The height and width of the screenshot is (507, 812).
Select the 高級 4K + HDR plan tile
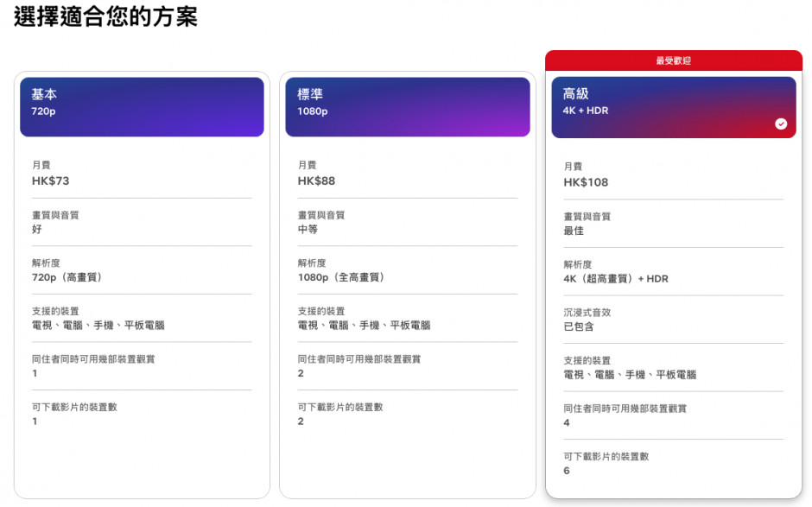click(x=673, y=107)
